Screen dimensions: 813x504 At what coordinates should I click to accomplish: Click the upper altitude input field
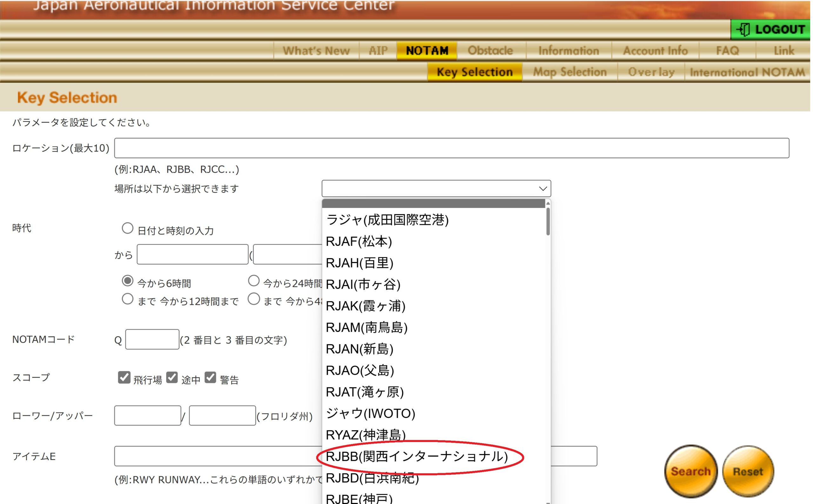(x=222, y=415)
